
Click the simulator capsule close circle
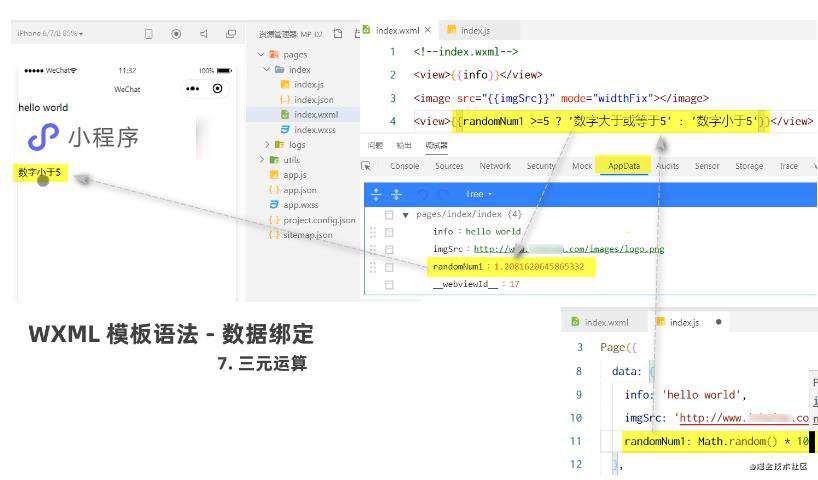pos(218,89)
